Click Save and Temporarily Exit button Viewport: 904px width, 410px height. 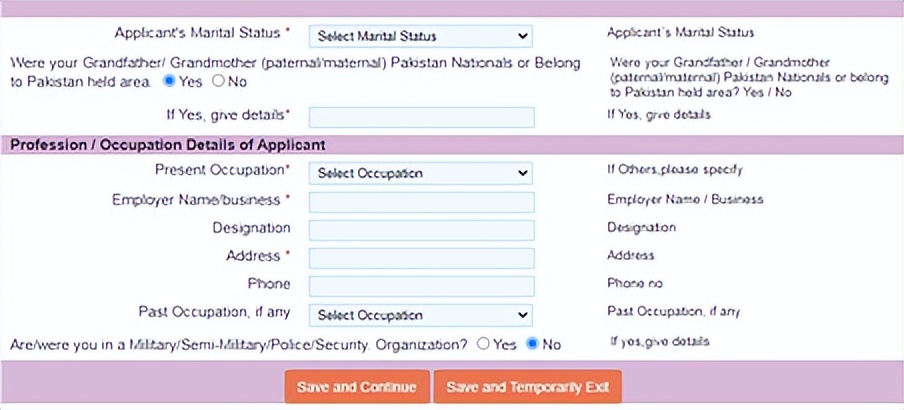click(527, 387)
